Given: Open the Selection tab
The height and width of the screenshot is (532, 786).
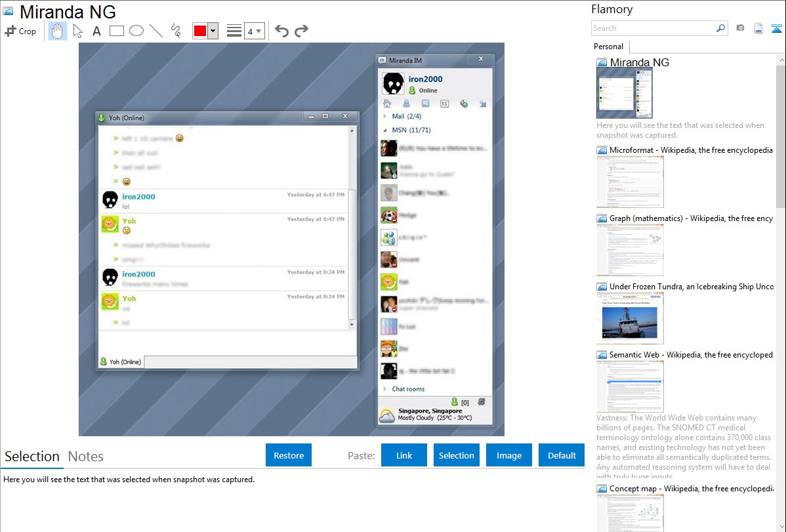Looking at the screenshot, I should point(32,457).
